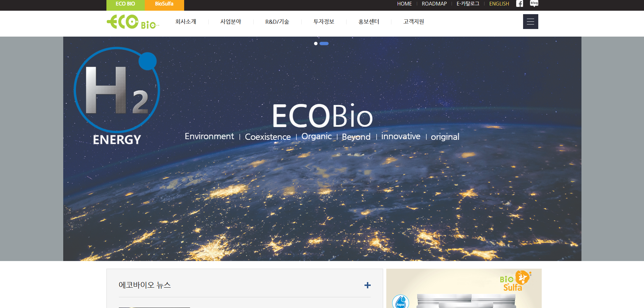The height and width of the screenshot is (308, 644).
Task: Click the Coexistence tagline word
Action: click(268, 137)
